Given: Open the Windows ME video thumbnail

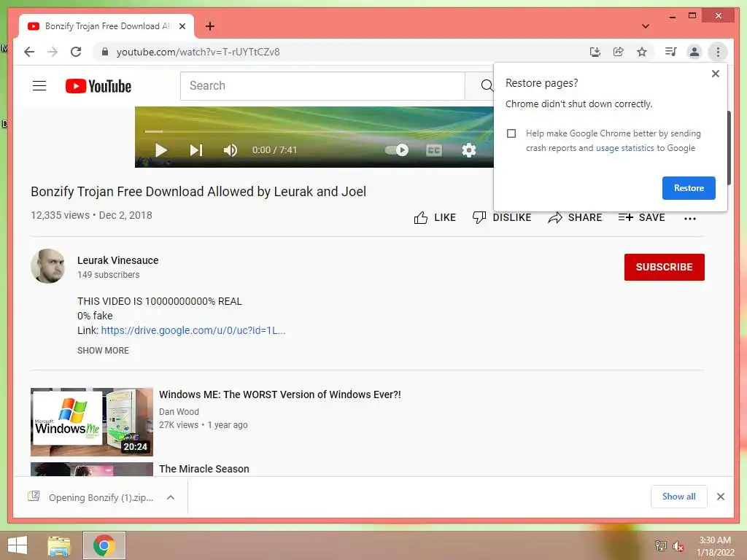Looking at the screenshot, I should click(92, 422).
